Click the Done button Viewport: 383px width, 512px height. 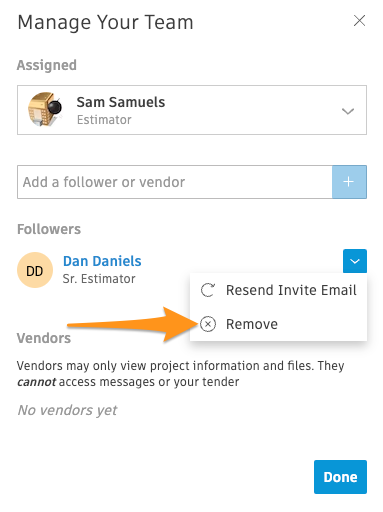click(340, 477)
